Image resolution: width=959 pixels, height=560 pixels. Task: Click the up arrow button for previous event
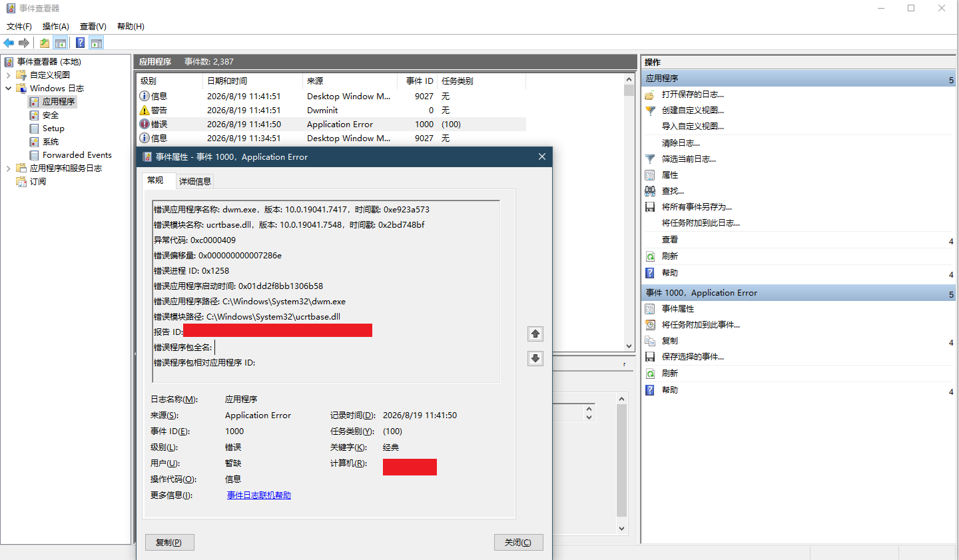tap(535, 334)
